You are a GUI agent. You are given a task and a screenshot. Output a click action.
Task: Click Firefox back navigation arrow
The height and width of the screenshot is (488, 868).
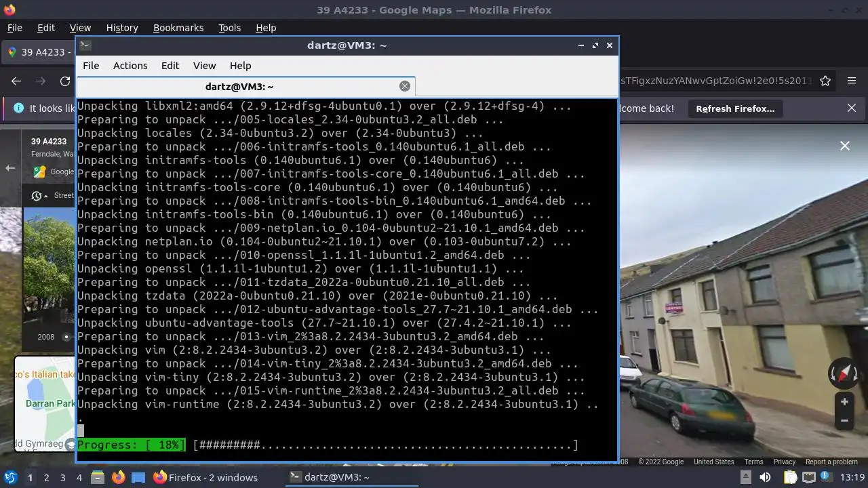tap(16, 81)
